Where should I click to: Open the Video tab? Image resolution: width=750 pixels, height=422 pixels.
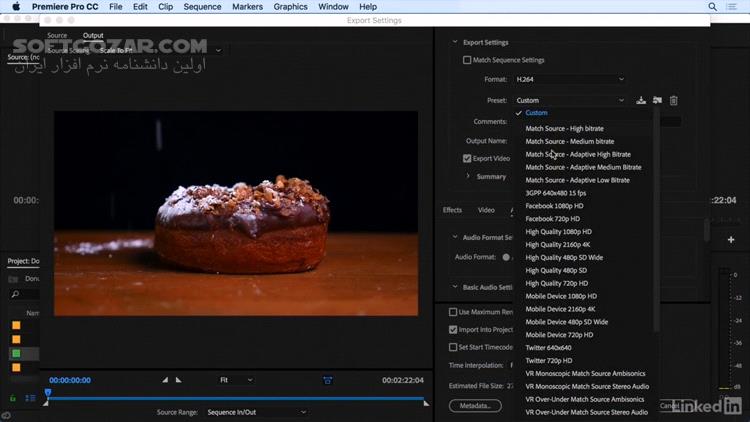[x=486, y=210]
